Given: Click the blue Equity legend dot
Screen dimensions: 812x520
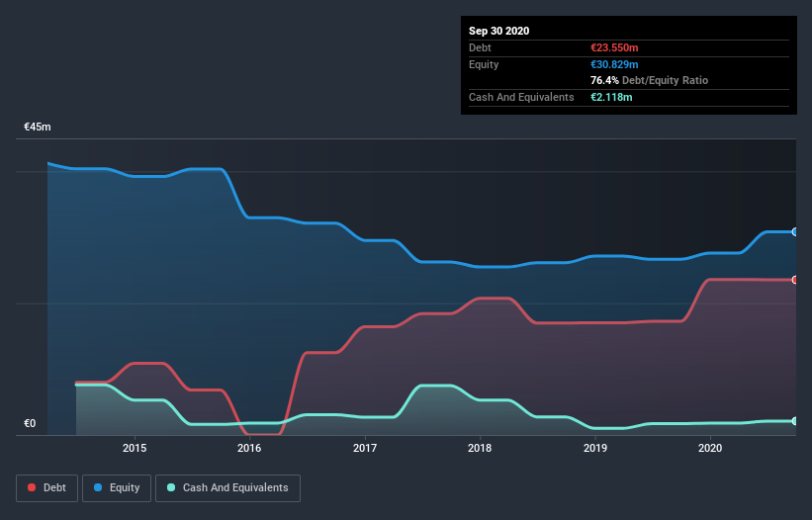Looking at the screenshot, I should point(98,487).
